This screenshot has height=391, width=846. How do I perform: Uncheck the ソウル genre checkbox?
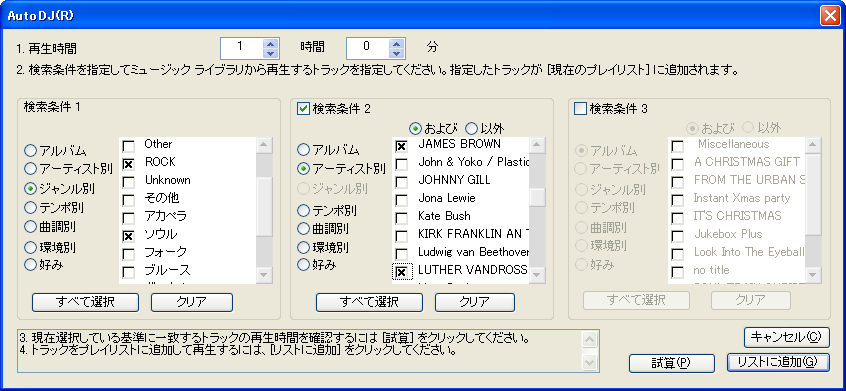pos(128,236)
